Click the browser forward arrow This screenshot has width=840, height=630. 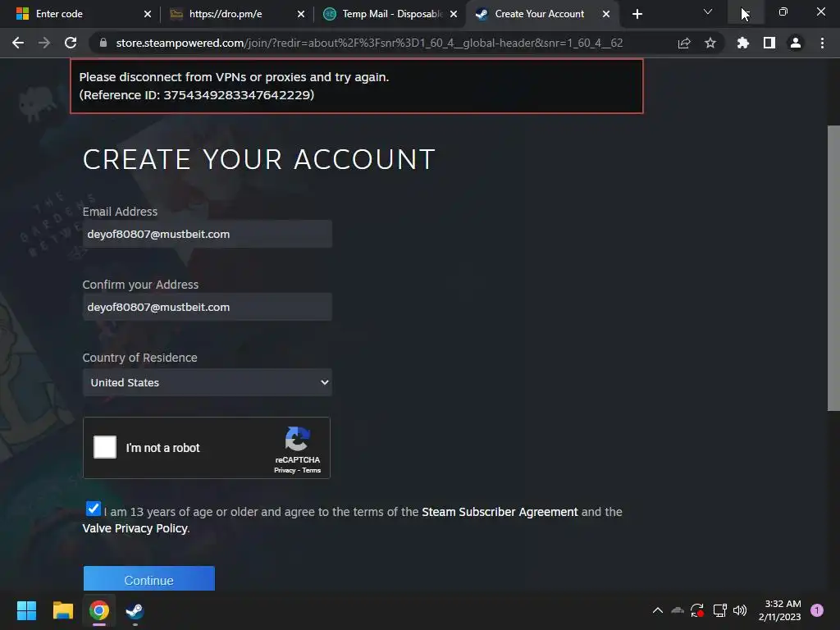click(x=44, y=43)
